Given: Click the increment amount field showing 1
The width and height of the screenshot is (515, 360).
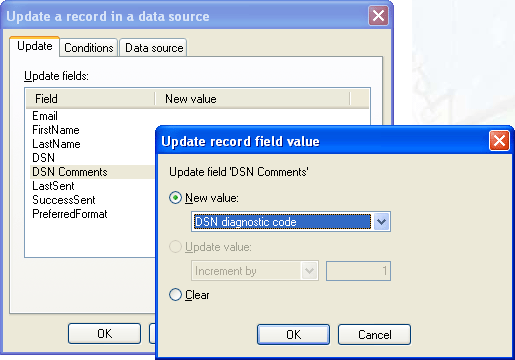Looking at the screenshot, I should pos(358,271).
